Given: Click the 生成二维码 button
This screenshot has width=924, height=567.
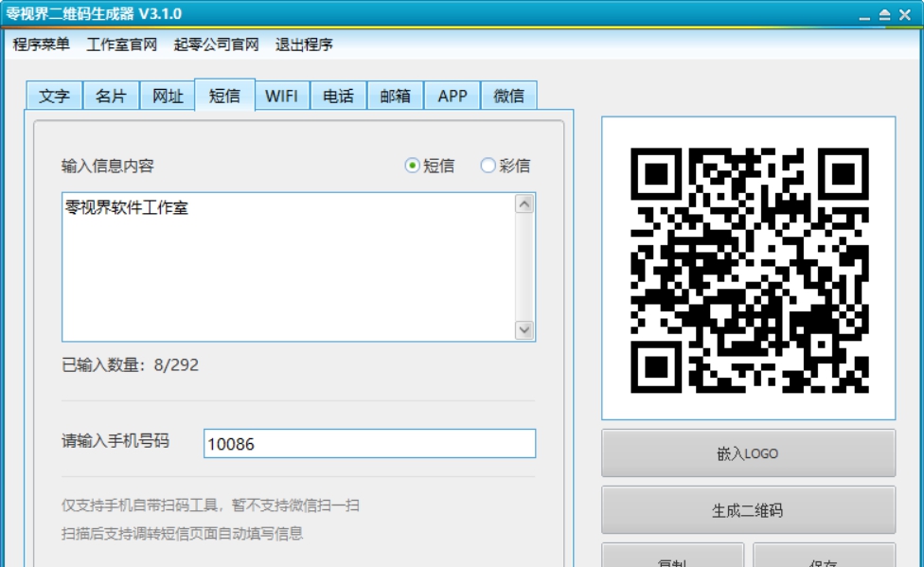Looking at the screenshot, I should pos(749,510).
